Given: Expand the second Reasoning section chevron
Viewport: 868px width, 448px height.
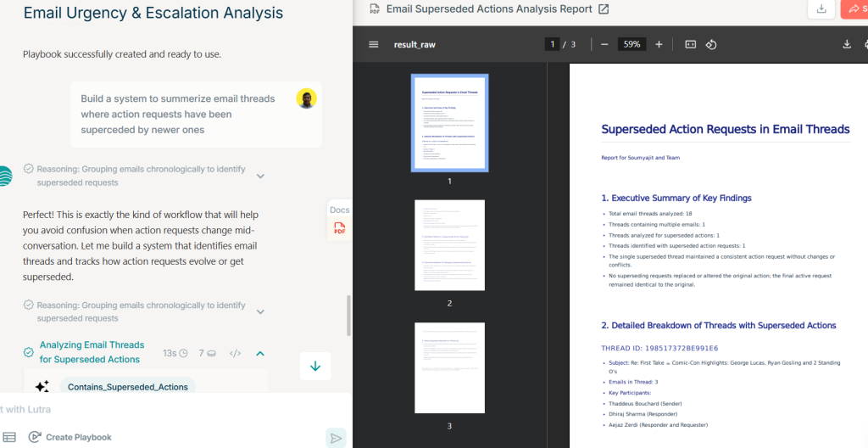Looking at the screenshot, I should click(x=260, y=311).
